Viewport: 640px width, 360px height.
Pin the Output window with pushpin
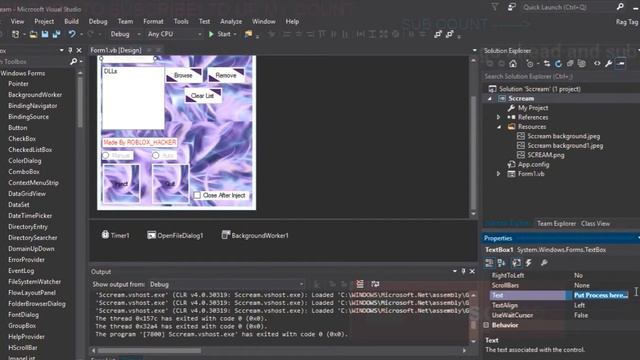(x=463, y=271)
